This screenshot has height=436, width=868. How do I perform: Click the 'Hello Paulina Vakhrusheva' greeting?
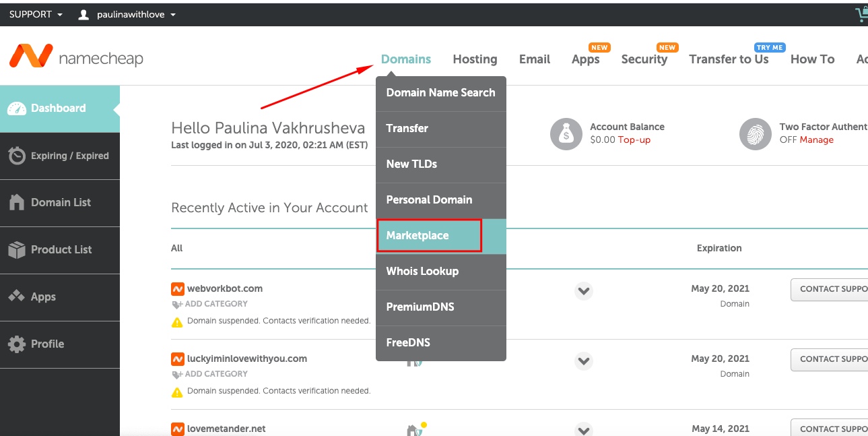(268, 128)
